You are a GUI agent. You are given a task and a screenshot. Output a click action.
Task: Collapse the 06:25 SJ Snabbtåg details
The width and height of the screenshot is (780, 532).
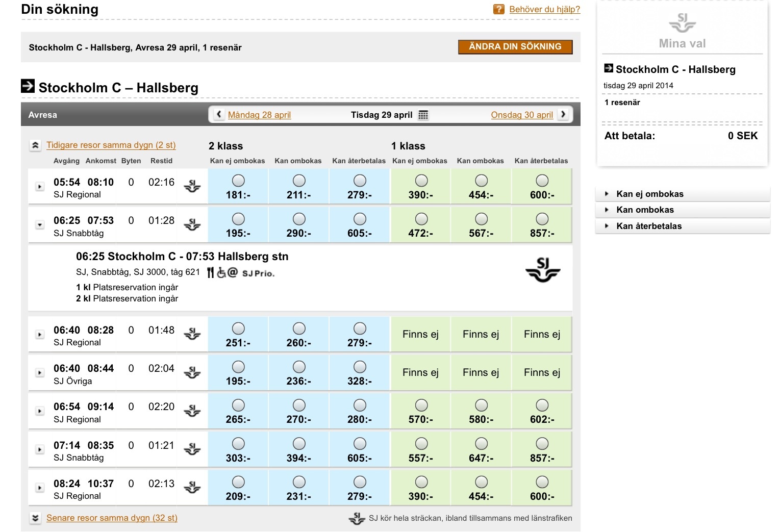(40, 225)
